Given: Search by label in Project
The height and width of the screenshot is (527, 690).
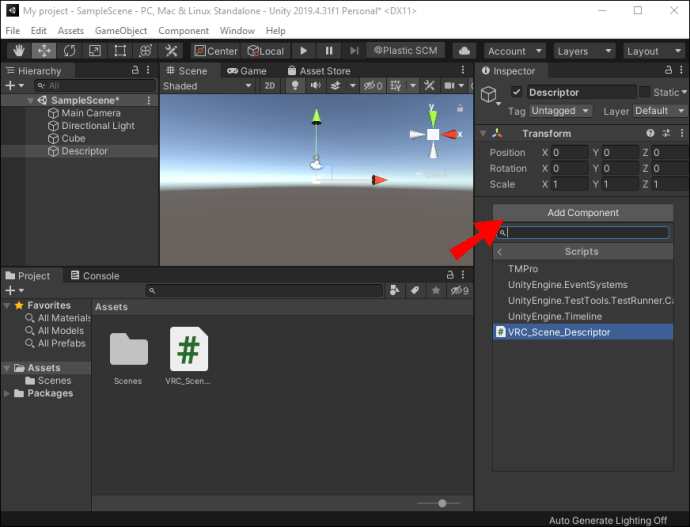Looking at the screenshot, I should [x=415, y=290].
